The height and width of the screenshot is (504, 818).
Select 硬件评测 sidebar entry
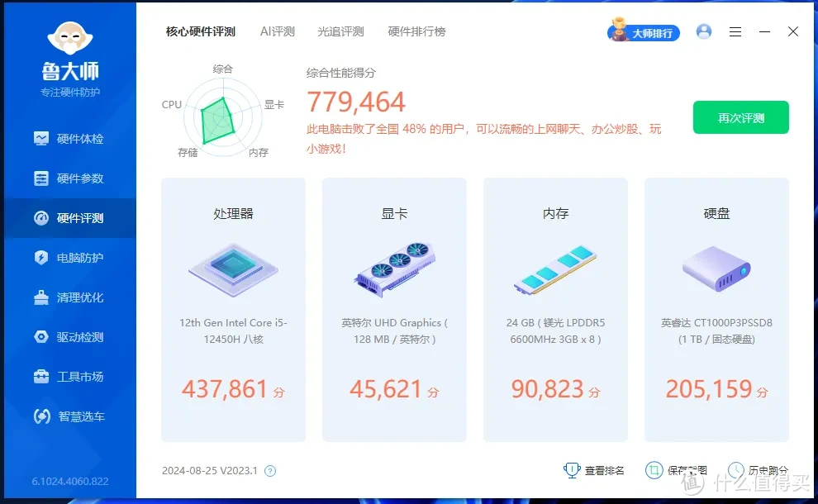[70, 218]
